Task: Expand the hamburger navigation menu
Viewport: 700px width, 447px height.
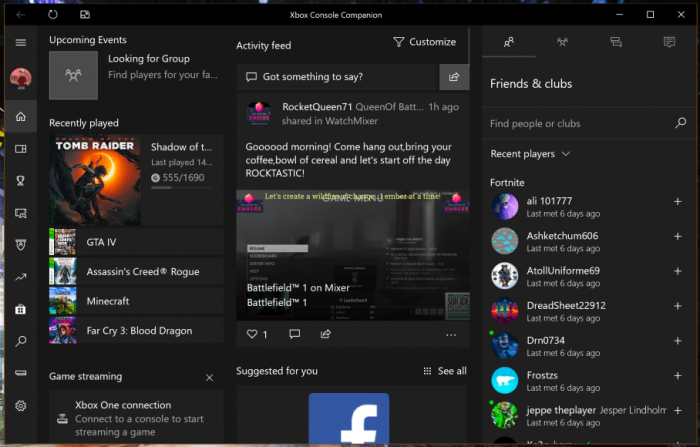Action: coord(20,42)
